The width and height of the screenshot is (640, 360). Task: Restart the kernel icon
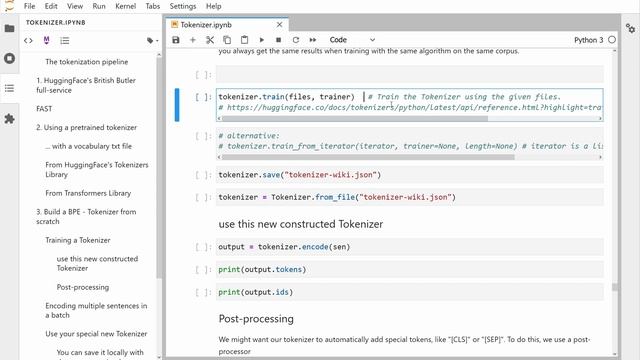click(296, 40)
